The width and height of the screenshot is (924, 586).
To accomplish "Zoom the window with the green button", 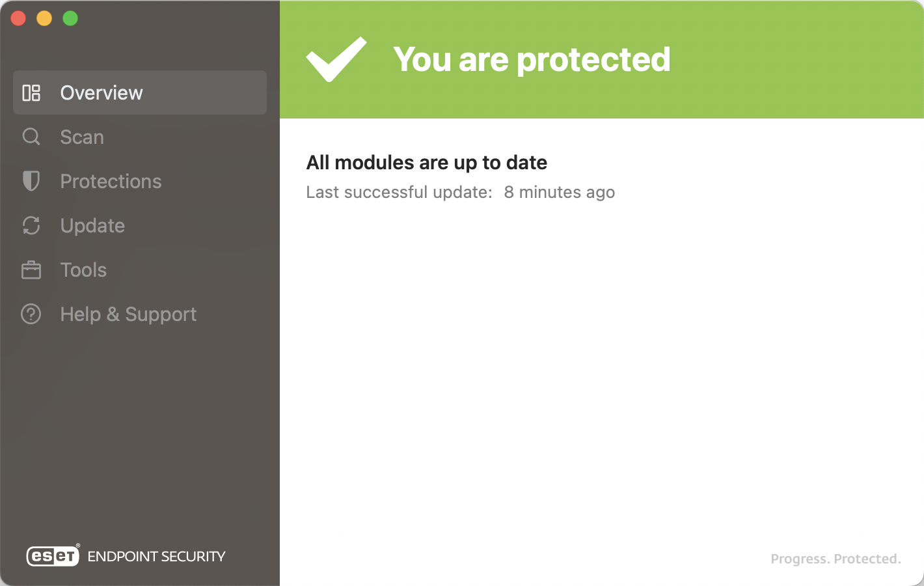I will [x=70, y=18].
